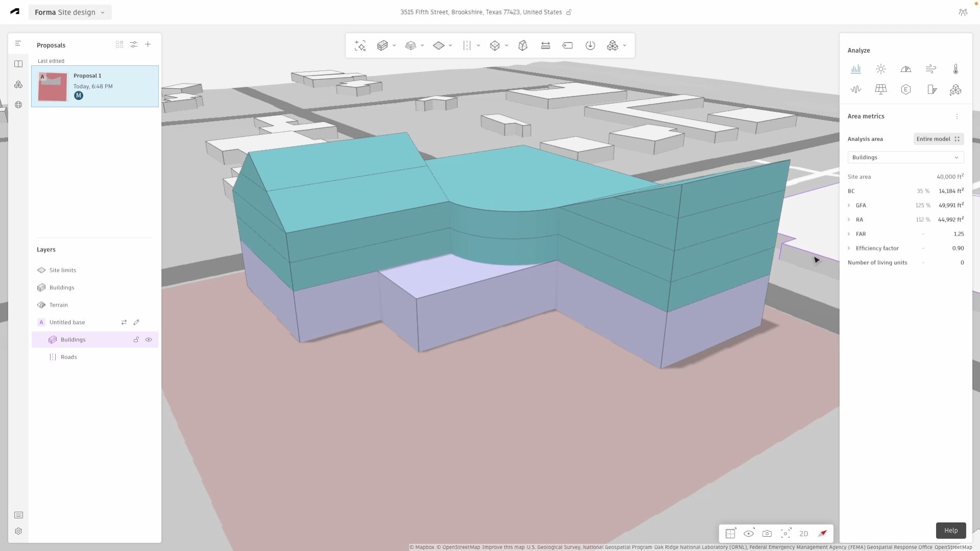Switch view to 2D mode
980x551 pixels.
(803, 534)
